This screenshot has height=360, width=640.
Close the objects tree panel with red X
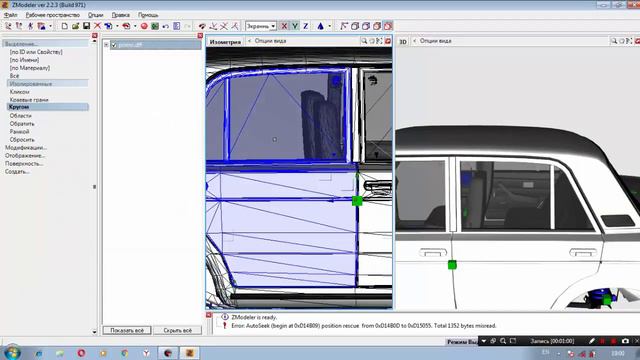[x=200, y=36]
